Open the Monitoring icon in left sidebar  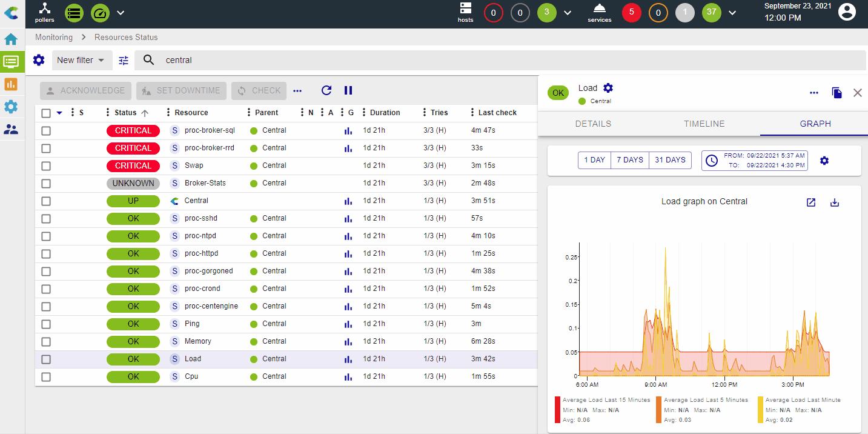(x=11, y=62)
